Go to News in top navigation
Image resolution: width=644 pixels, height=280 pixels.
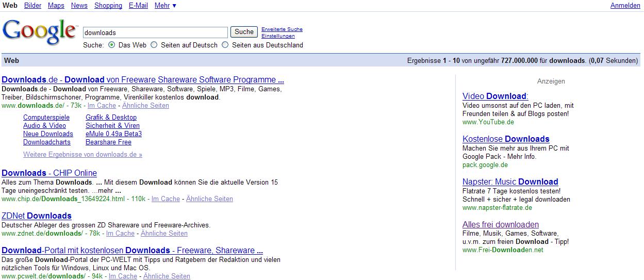(x=79, y=5)
